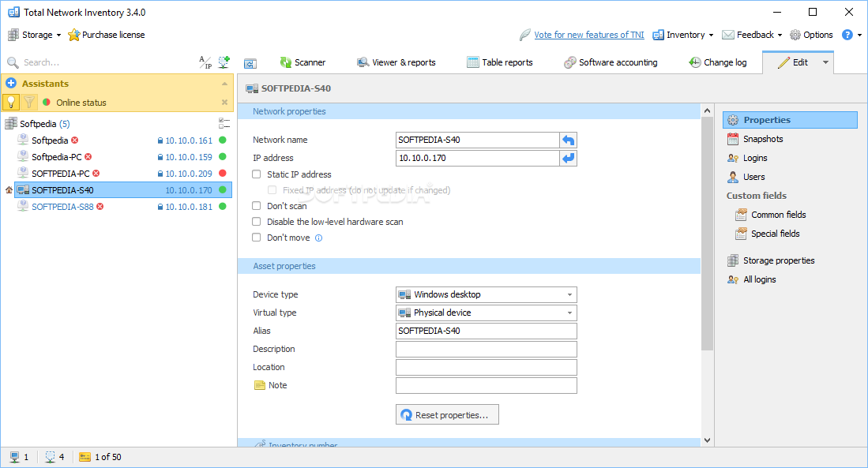Switch to Viewer & reports tab

[x=396, y=62]
